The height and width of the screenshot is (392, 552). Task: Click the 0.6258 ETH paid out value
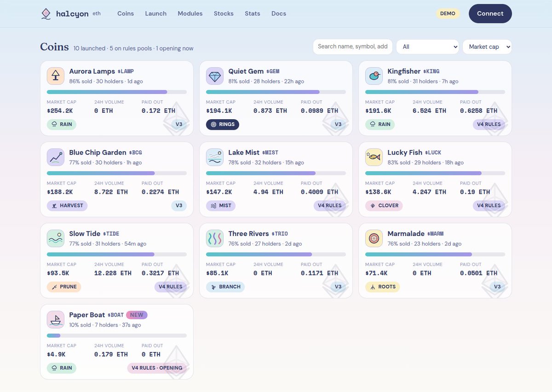pos(478,111)
